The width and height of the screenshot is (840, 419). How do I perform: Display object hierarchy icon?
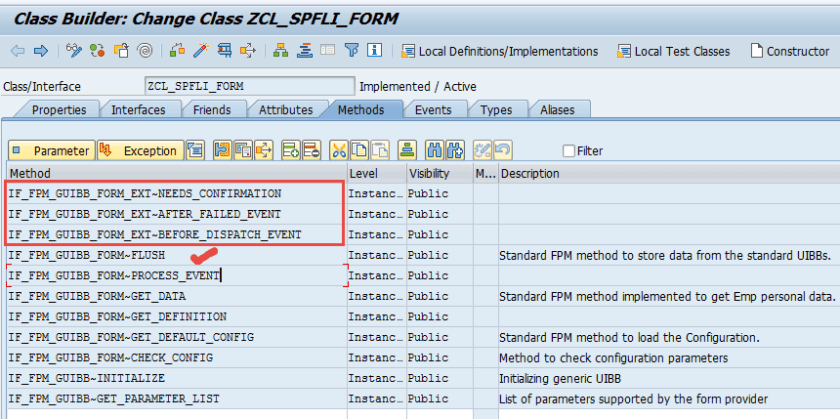click(280, 51)
